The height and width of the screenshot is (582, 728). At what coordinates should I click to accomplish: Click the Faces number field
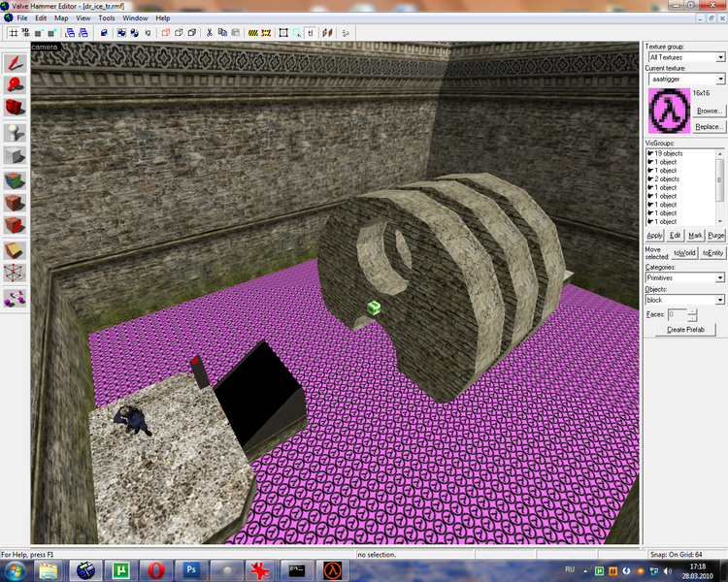coord(678,314)
